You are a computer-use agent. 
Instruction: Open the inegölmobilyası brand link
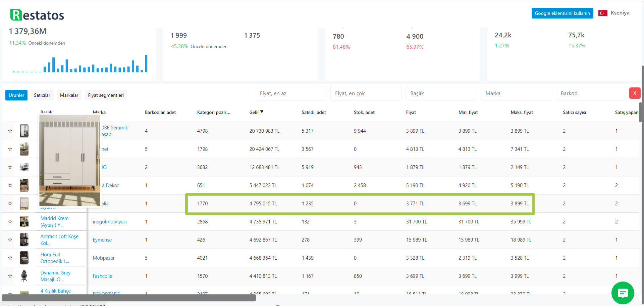[x=110, y=222]
